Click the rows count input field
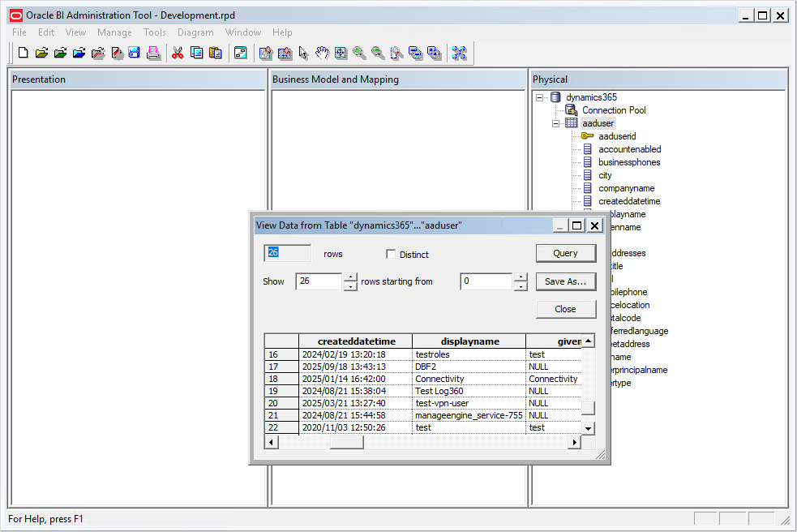797x532 pixels. 288,253
